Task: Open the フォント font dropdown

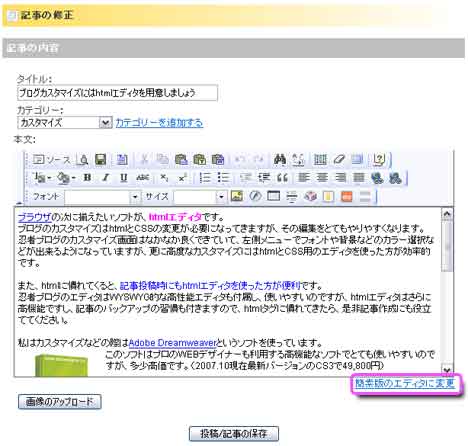Action: coord(103,197)
